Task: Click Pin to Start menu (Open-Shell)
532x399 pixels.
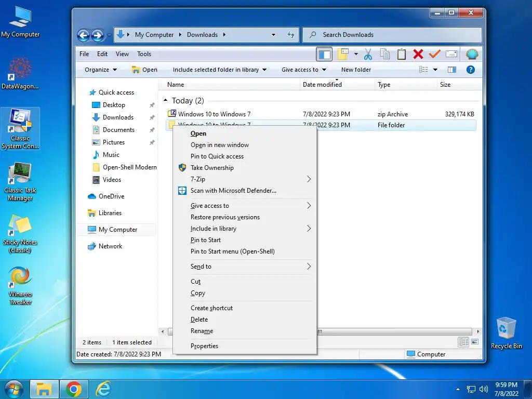Action: [245, 251]
